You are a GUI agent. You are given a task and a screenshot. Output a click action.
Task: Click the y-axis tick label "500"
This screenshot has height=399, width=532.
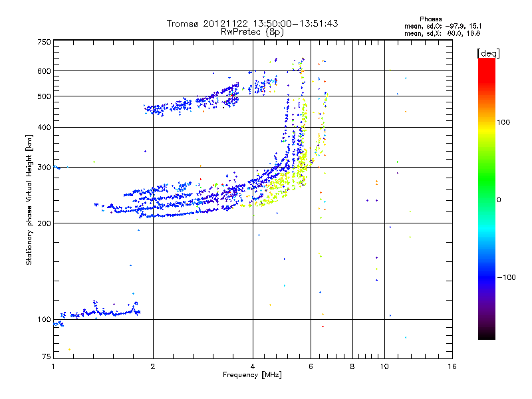click(x=44, y=96)
